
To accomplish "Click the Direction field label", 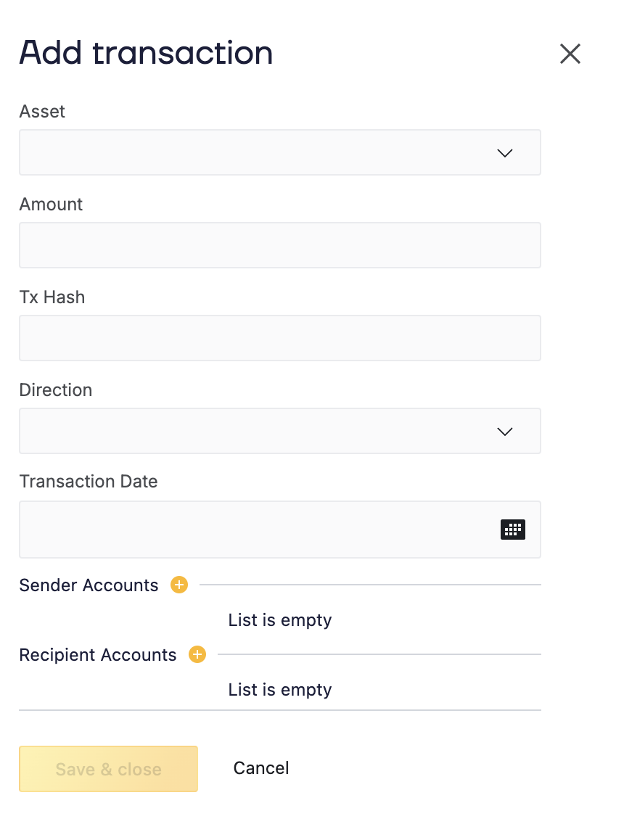I will pos(56,390).
